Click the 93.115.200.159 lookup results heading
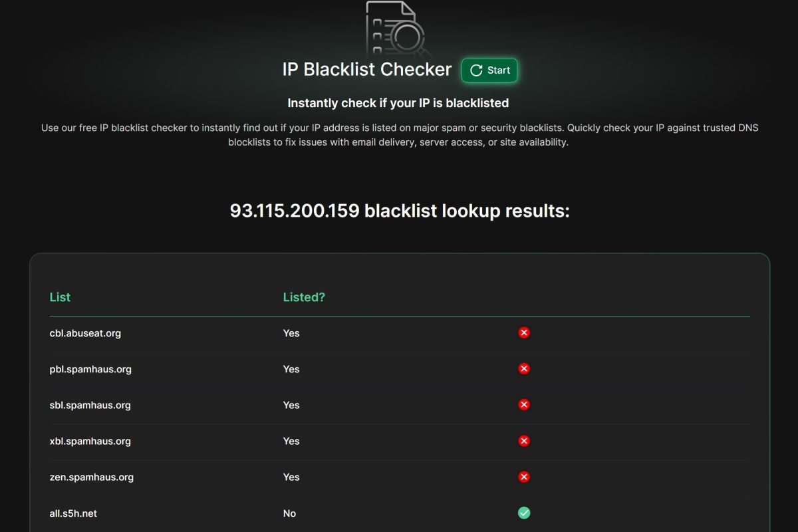798x532 pixels. pos(400,211)
